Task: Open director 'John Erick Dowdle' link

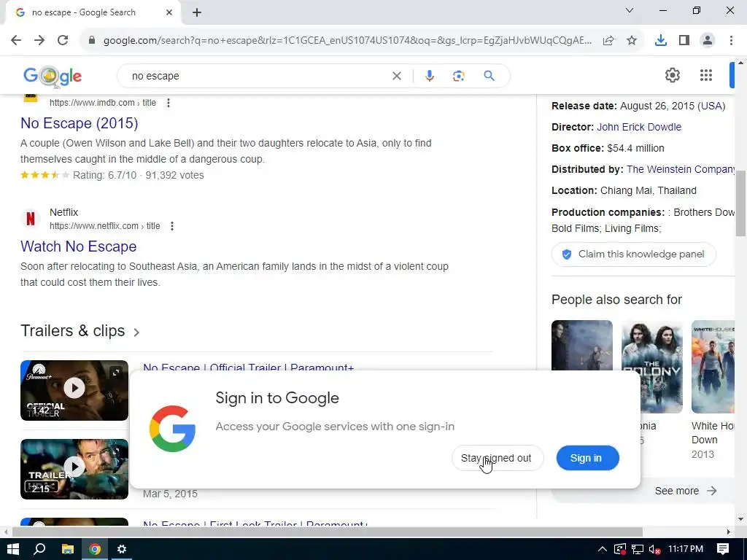Action: coord(639,127)
